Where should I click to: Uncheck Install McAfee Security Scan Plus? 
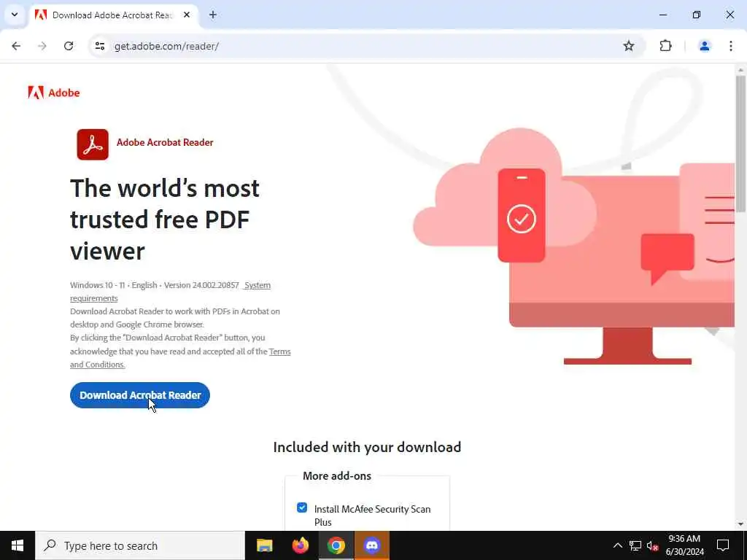pos(302,507)
